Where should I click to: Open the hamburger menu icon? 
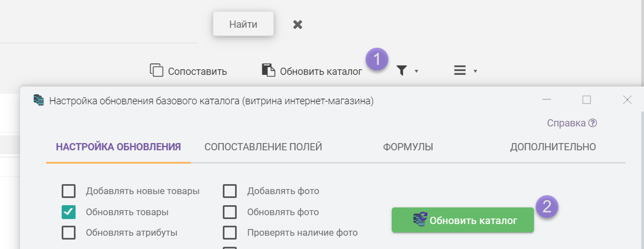click(460, 70)
